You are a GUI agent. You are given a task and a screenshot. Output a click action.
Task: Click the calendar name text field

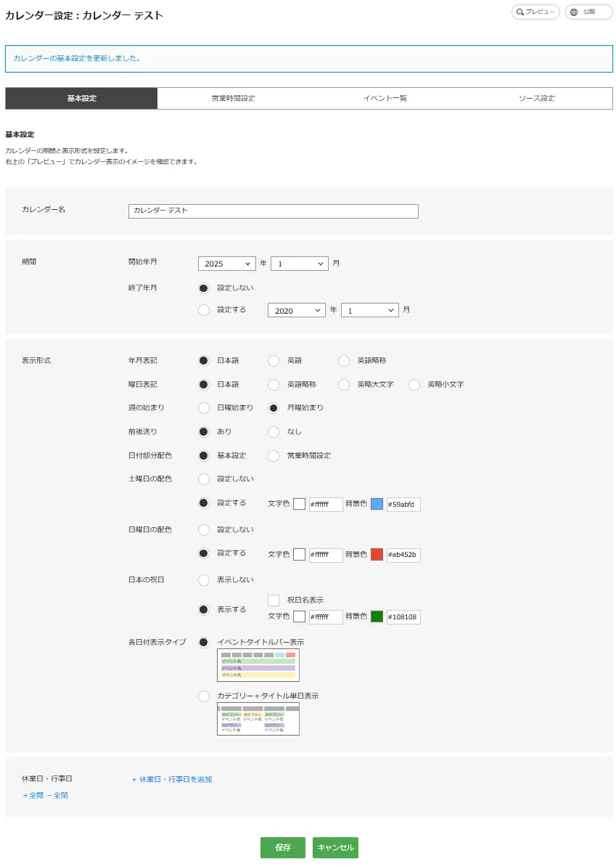273,211
